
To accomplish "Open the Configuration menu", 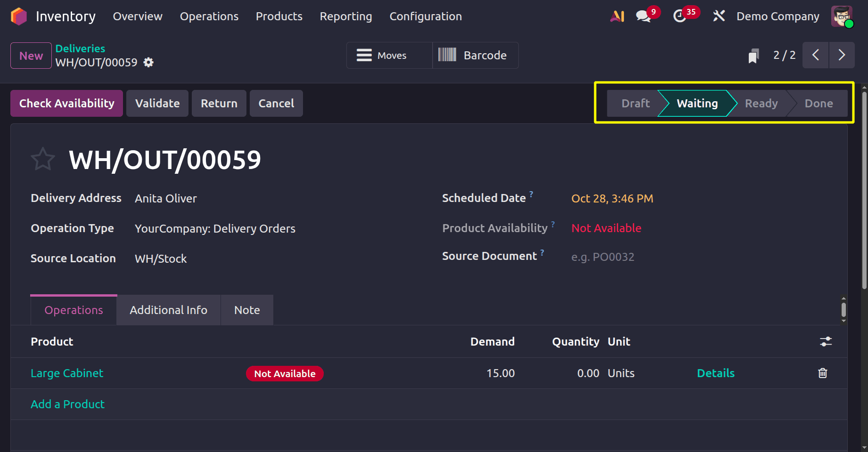I will coord(425,16).
